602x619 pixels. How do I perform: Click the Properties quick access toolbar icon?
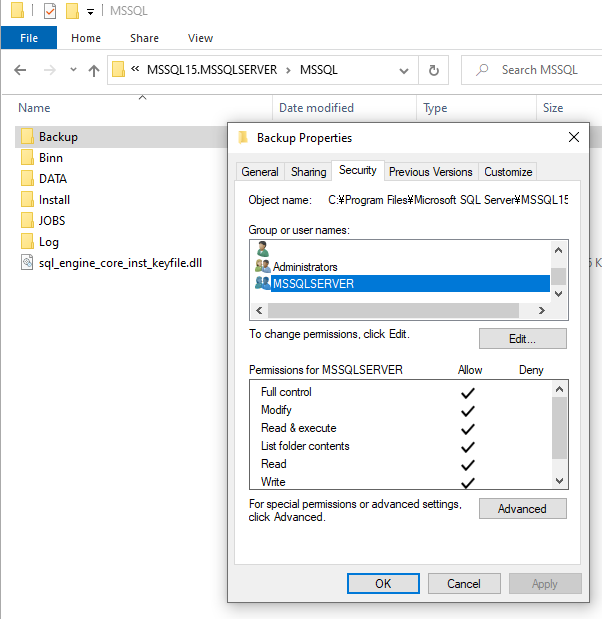50,11
